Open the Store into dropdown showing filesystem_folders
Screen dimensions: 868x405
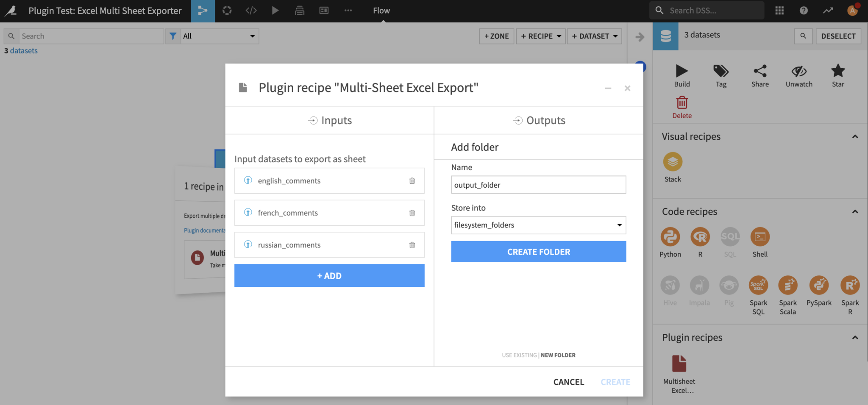tap(538, 225)
